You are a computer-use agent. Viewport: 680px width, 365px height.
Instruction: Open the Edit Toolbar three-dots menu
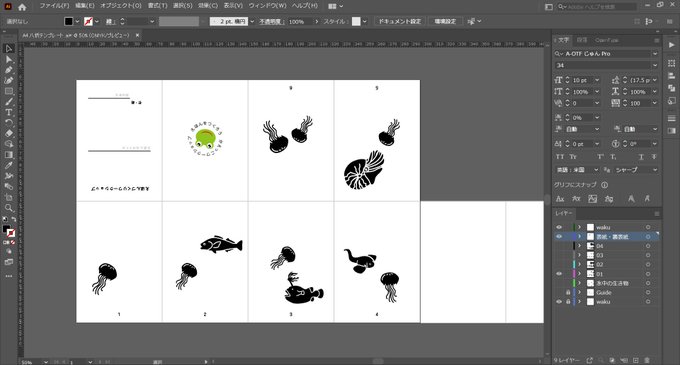tap(9, 276)
